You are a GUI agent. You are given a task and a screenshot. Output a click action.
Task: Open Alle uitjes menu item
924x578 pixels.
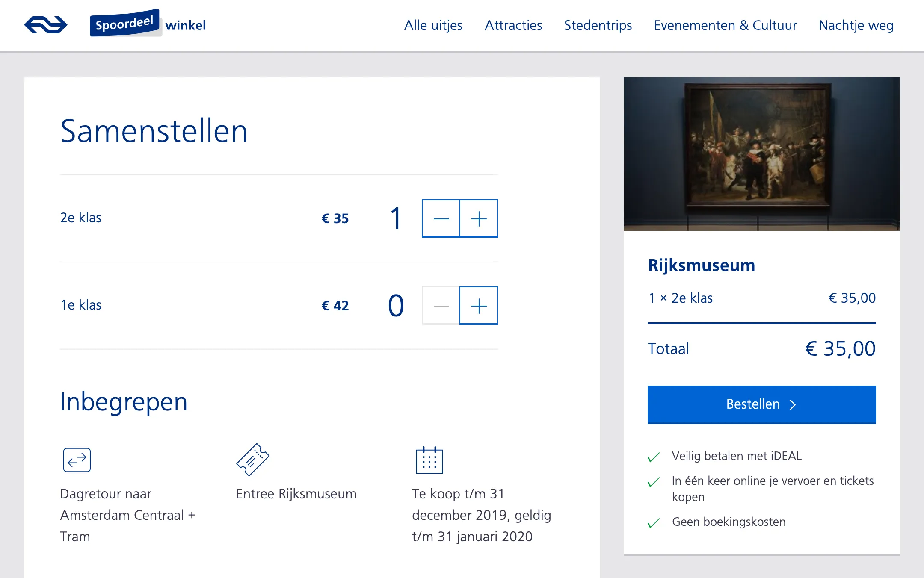[x=433, y=25]
